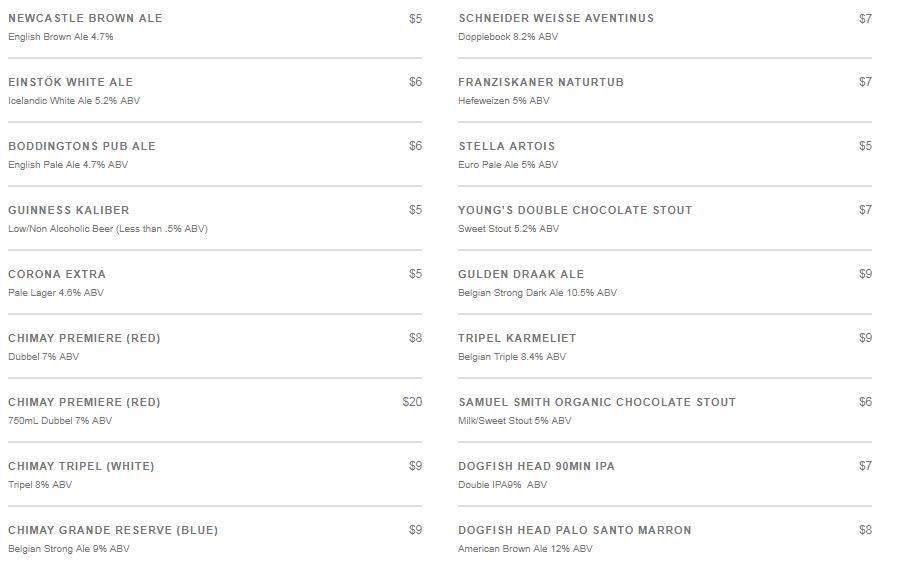Select the Low/Non Alcoholic Beer description text
Viewport: 902px width, 569px height.
108,229
